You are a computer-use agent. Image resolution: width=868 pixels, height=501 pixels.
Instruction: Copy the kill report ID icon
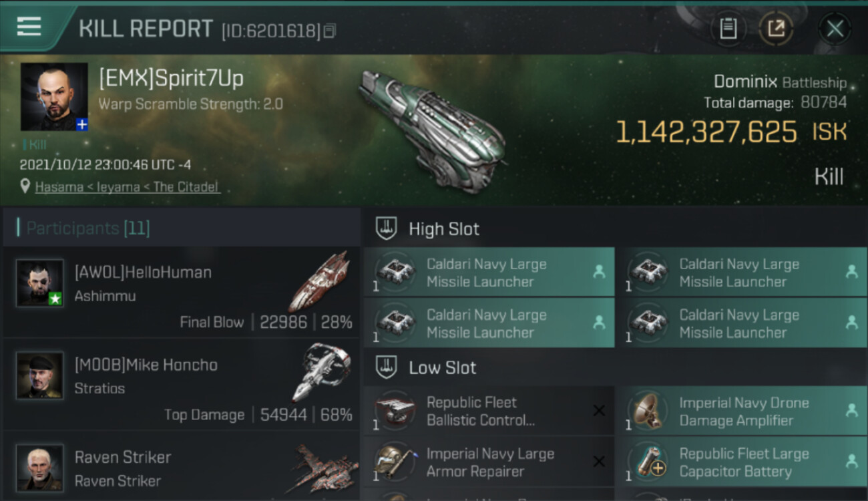point(329,31)
